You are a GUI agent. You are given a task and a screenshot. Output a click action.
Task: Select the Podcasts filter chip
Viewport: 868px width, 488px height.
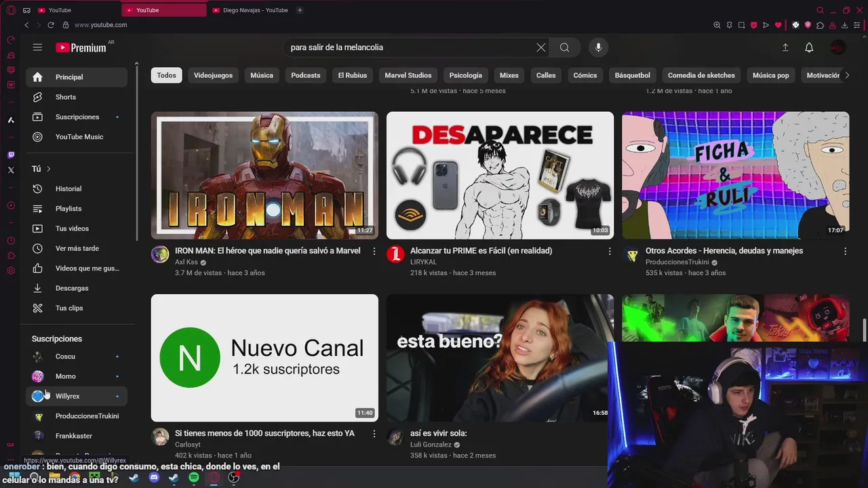(x=306, y=75)
